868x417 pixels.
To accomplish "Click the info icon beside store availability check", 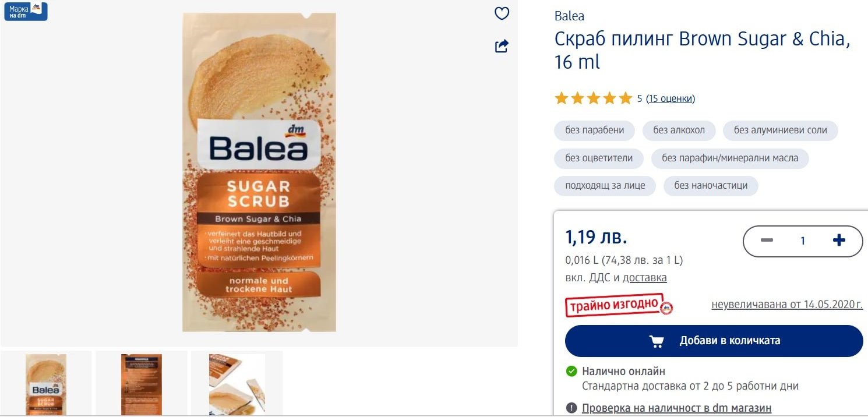I will (x=571, y=408).
